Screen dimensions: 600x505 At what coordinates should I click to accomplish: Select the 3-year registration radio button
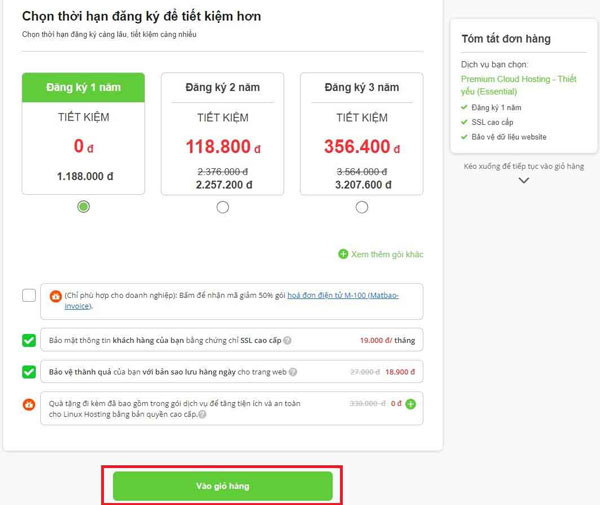pos(362,207)
